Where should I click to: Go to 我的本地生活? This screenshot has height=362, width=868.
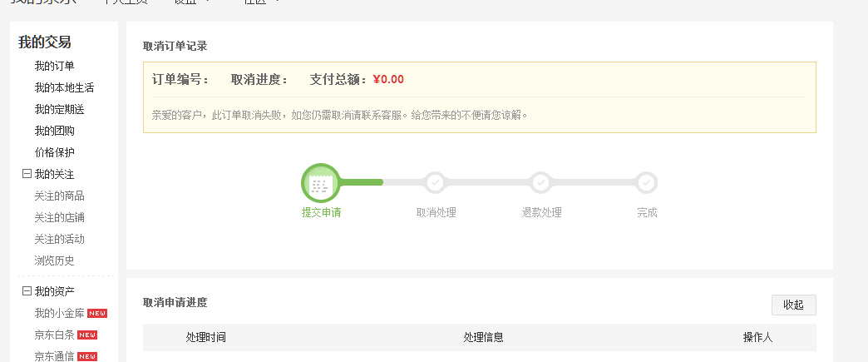pos(64,87)
